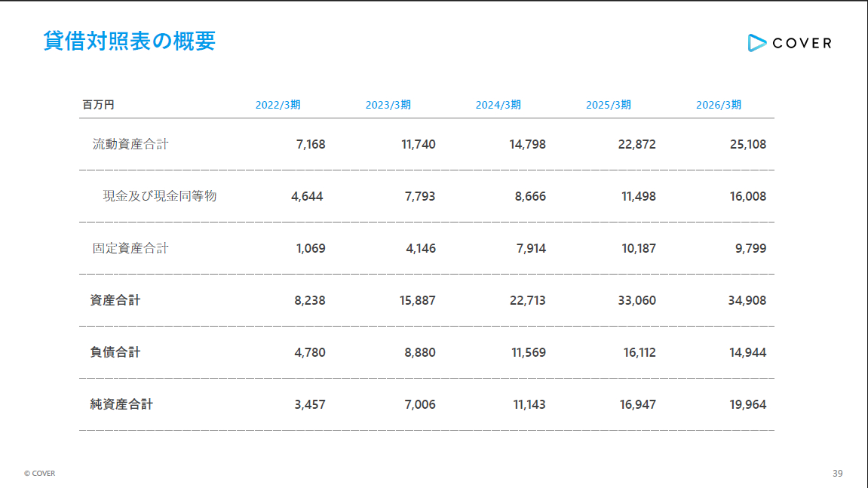This screenshot has height=488, width=868.
Task: Select the 3,457 net assets value
Action: (310, 405)
